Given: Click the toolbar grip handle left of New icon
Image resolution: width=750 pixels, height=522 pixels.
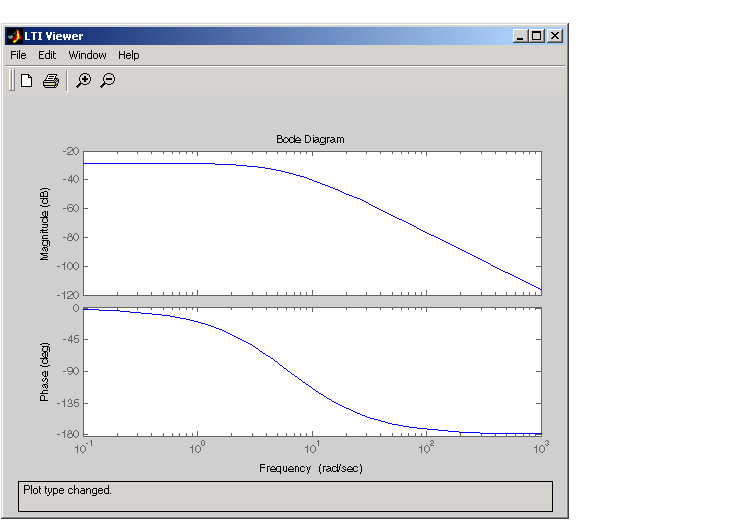Looking at the screenshot, I should click(x=12, y=81).
